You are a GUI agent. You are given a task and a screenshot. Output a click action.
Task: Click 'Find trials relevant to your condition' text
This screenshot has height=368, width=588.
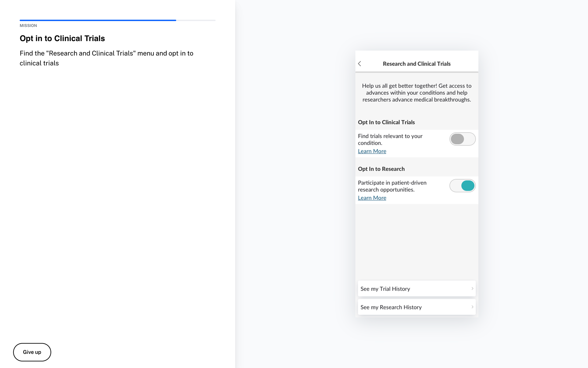[390, 140]
